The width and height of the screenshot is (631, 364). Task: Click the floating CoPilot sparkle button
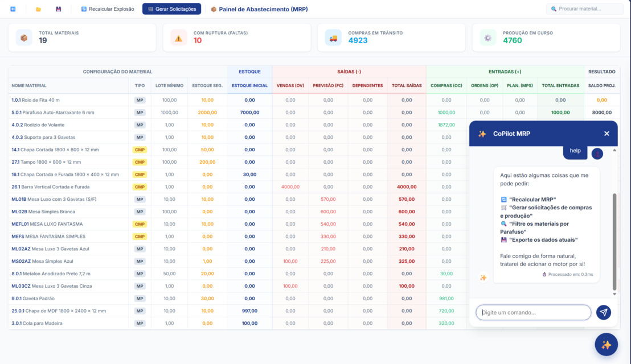[x=606, y=345]
